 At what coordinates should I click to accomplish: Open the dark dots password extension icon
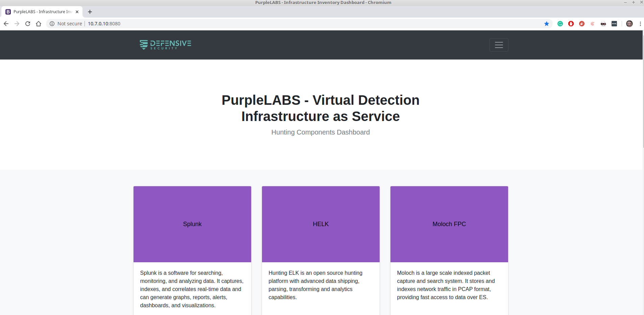[614, 24]
